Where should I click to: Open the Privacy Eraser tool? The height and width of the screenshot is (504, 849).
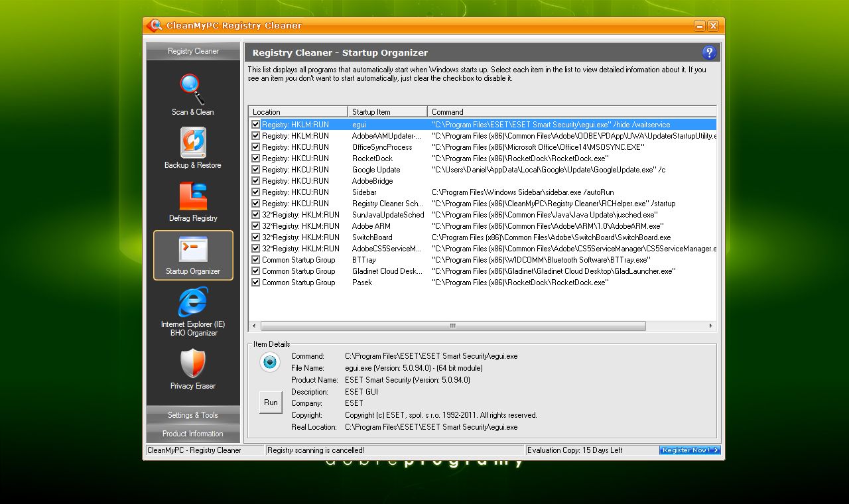(193, 369)
